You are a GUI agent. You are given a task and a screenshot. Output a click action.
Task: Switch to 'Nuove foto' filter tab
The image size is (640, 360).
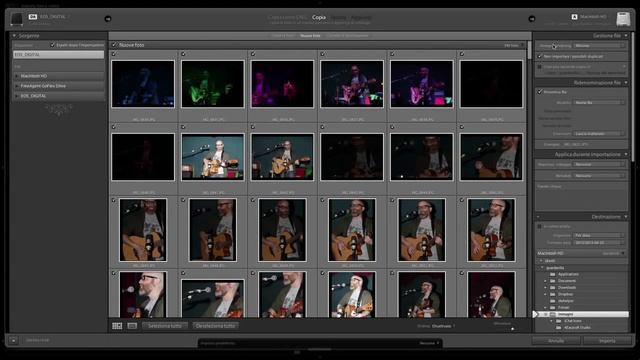coord(310,36)
